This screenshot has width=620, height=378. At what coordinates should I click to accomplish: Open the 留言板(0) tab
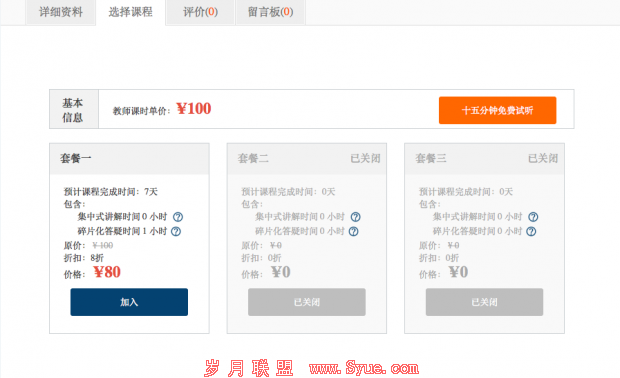pos(270,12)
